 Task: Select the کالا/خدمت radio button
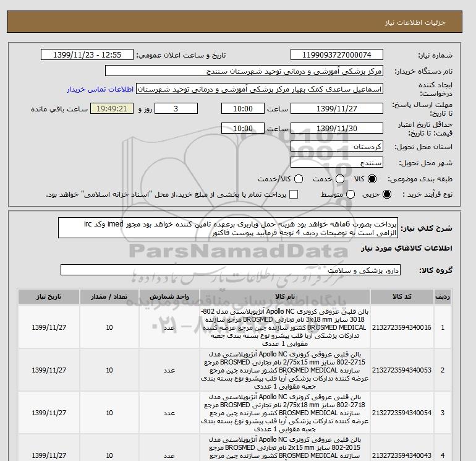tap(299, 179)
